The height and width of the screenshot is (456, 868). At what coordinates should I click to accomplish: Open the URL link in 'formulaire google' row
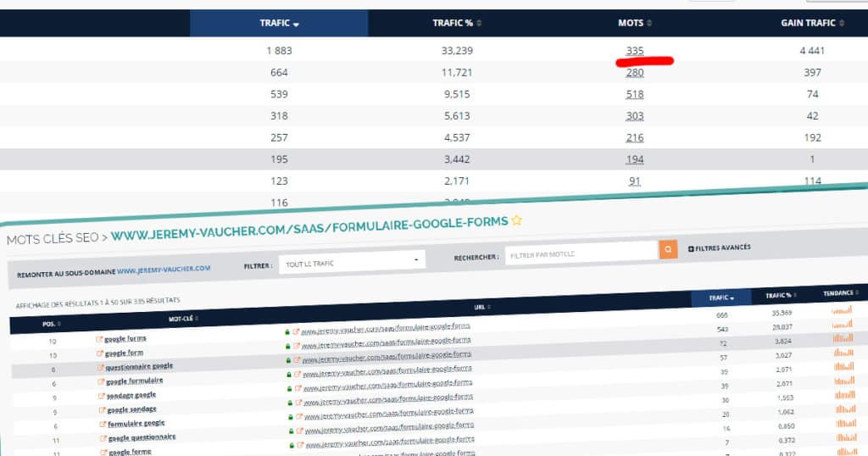pos(389,412)
